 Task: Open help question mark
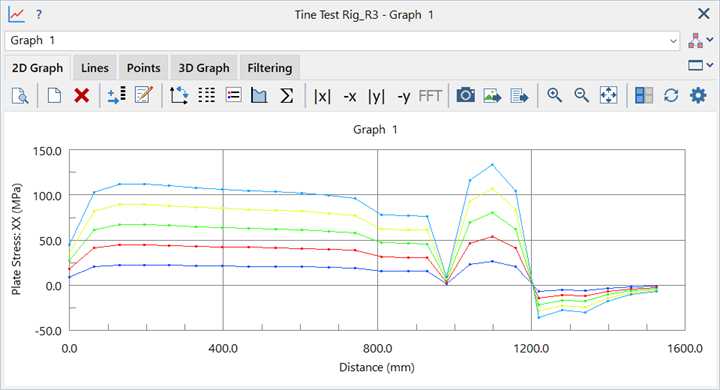[39, 15]
